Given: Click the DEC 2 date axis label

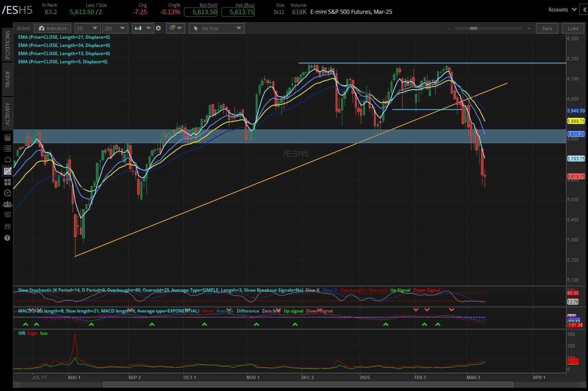Looking at the screenshot, I should tap(307, 377).
